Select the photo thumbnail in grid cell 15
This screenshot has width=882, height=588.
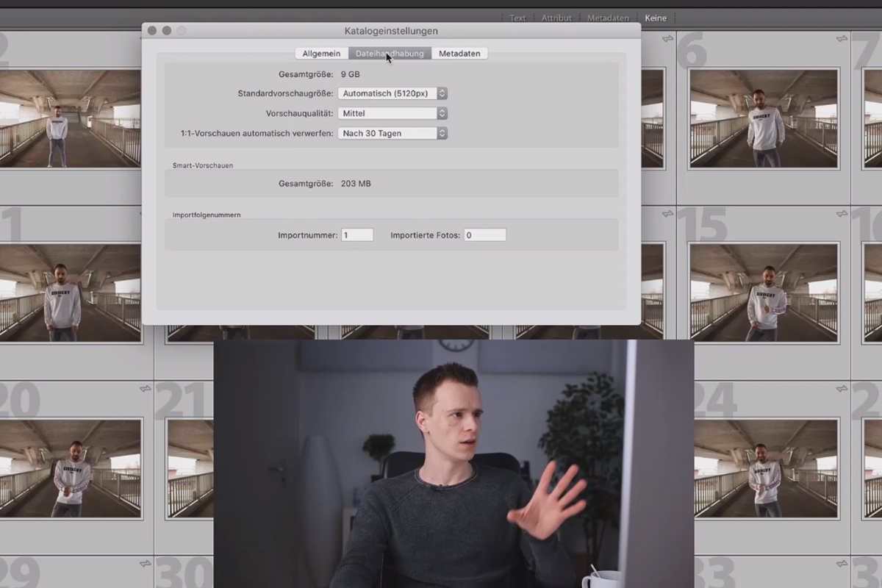coord(764,293)
